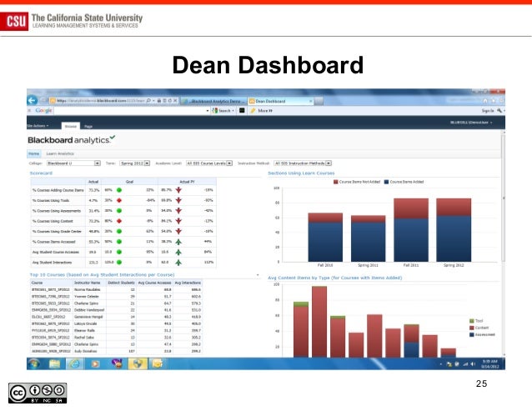Click the green Tool legend swatch
Viewport: 532px width, 411px height.
pos(472,320)
